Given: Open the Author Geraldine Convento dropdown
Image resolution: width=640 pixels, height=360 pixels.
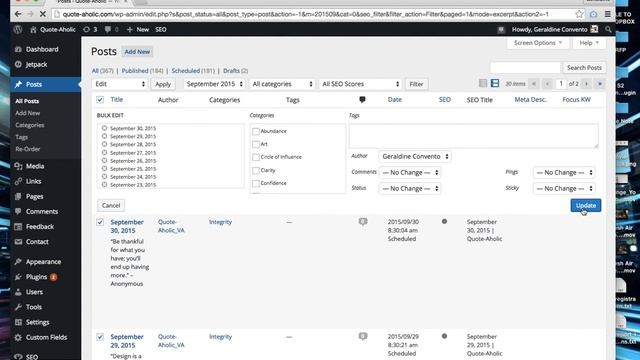Looking at the screenshot, I should point(415,156).
